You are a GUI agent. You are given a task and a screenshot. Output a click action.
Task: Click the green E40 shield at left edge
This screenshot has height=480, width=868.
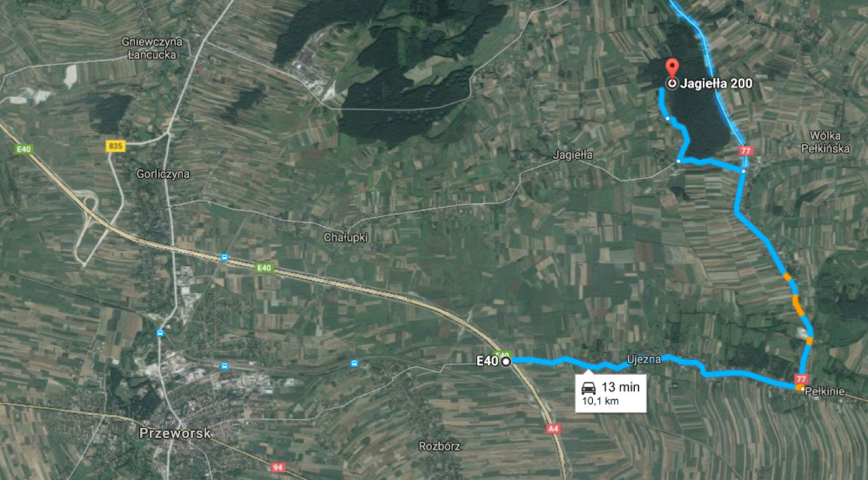point(25,150)
